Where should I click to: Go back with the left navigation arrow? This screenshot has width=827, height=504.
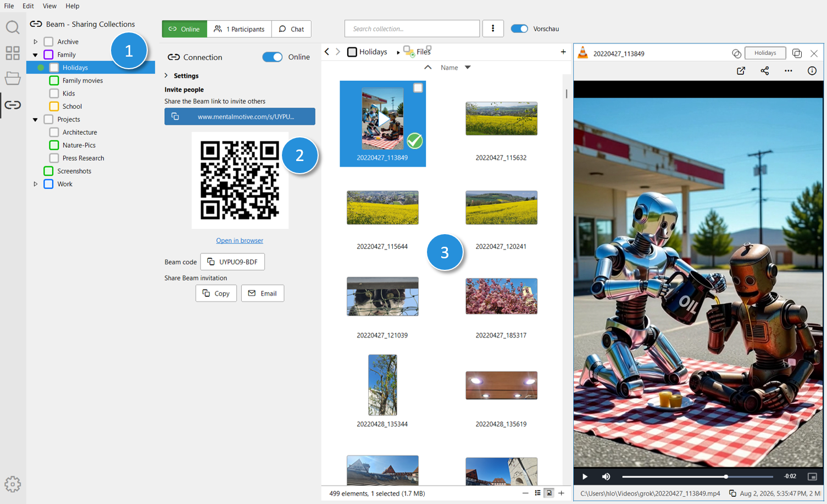327,52
